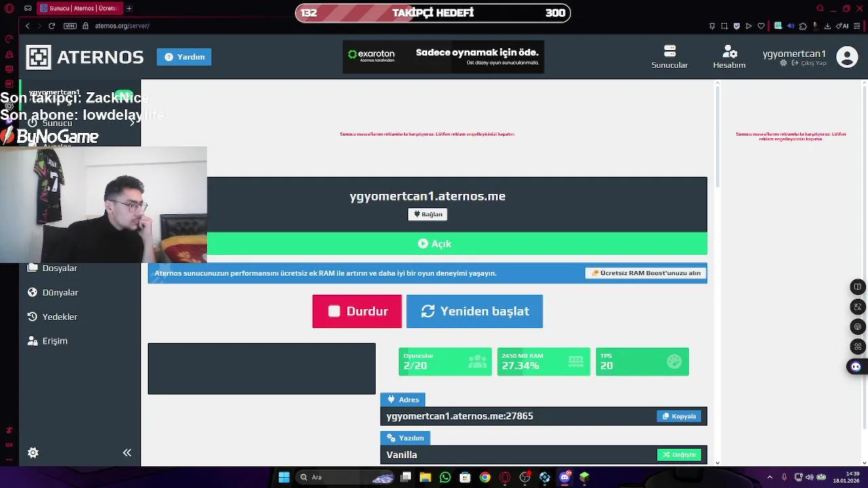Click the heart bookmark icon in toolbar

point(761,26)
